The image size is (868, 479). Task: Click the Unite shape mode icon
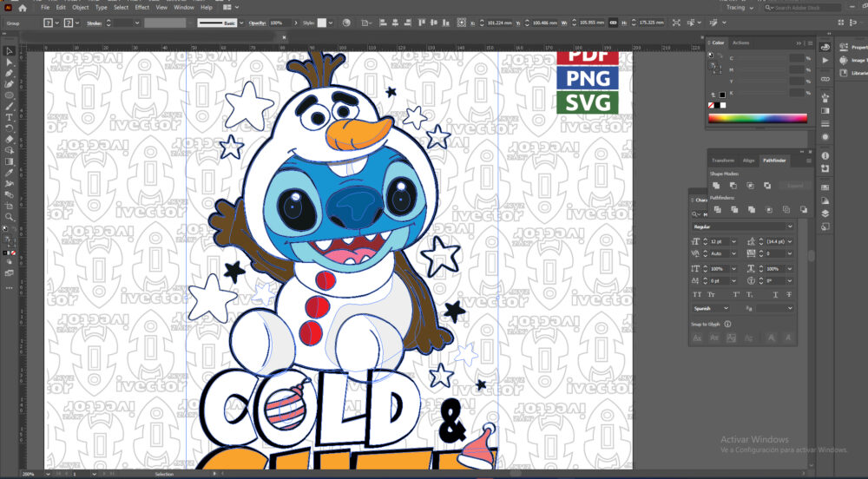[x=716, y=186]
